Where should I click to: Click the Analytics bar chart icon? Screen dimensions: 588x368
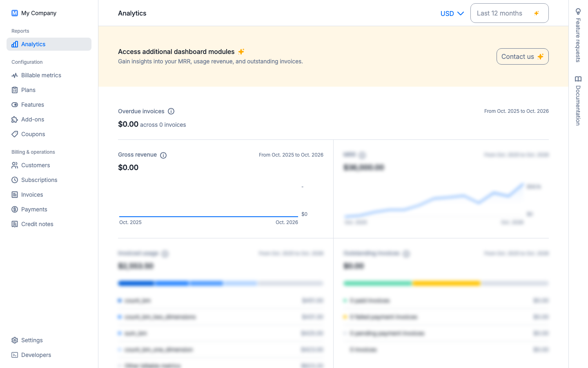coord(15,44)
